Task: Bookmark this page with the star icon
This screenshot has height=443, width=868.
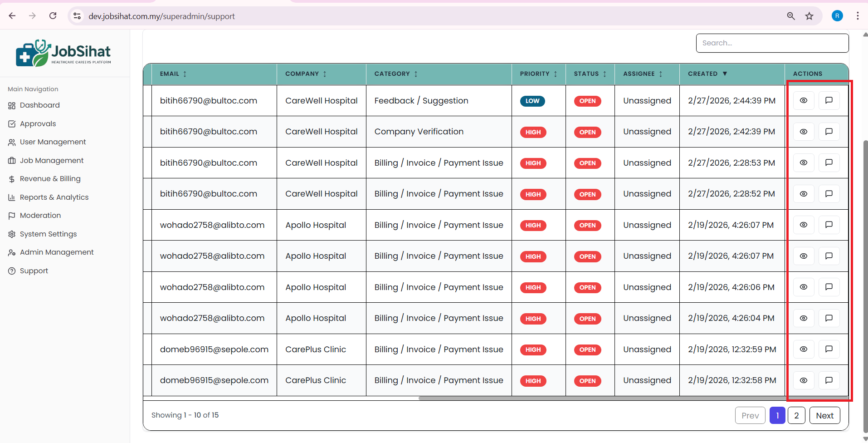Action: (x=809, y=16)
